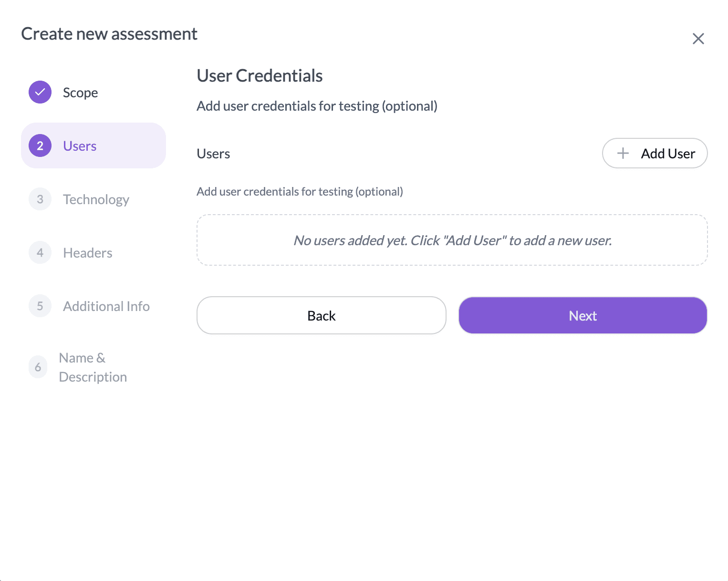
Task: Click the plus icon in Add User
Action: [x=623, y=153]
